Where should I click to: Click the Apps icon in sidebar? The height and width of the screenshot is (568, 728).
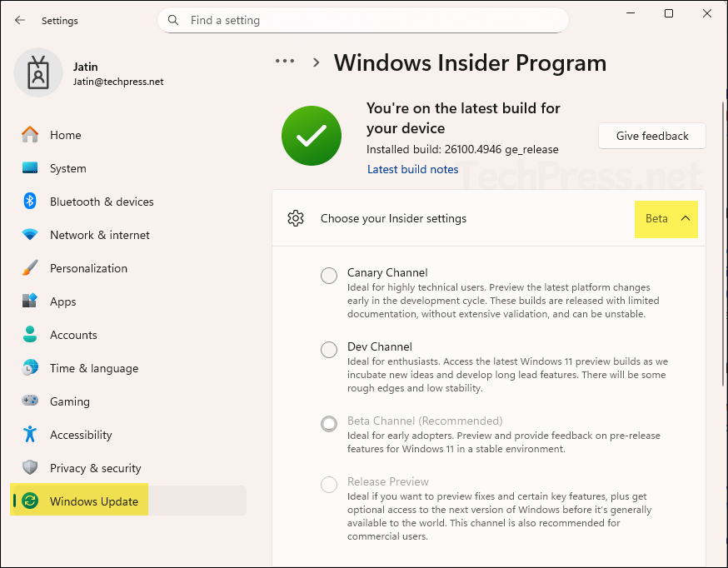[x=30, y=301]
